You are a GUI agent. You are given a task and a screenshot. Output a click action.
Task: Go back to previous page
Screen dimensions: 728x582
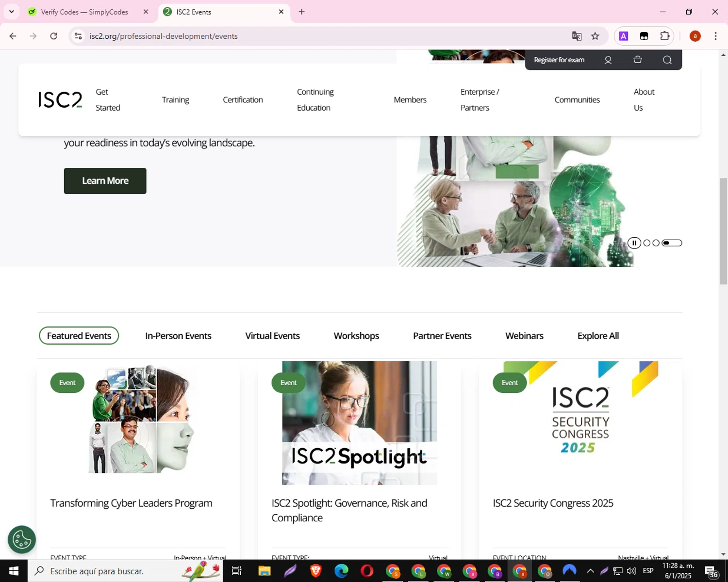coord(13,36)
